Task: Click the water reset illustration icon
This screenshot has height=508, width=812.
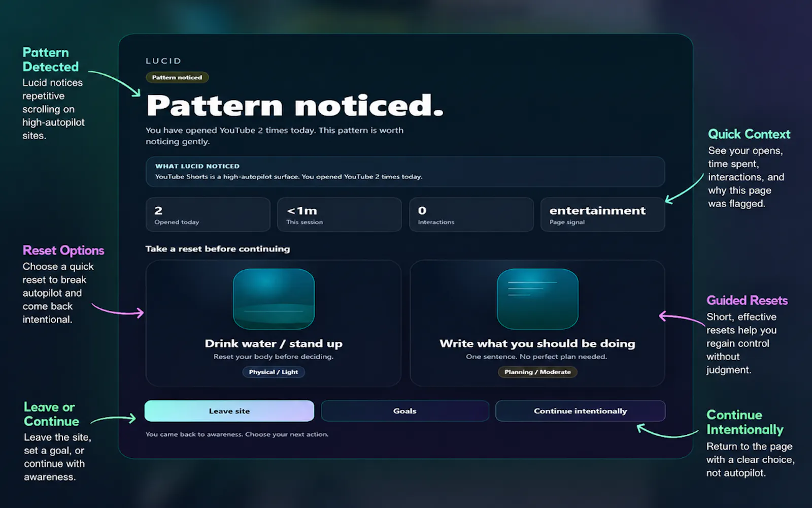Action: (274, 299)
